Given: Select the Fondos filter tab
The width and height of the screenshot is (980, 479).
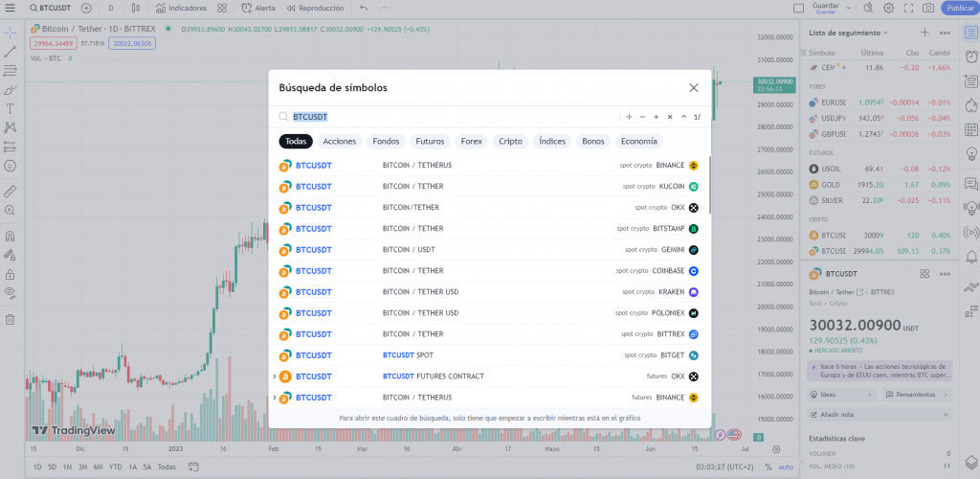Looking at the screenshot, I should tap(386, 142).
